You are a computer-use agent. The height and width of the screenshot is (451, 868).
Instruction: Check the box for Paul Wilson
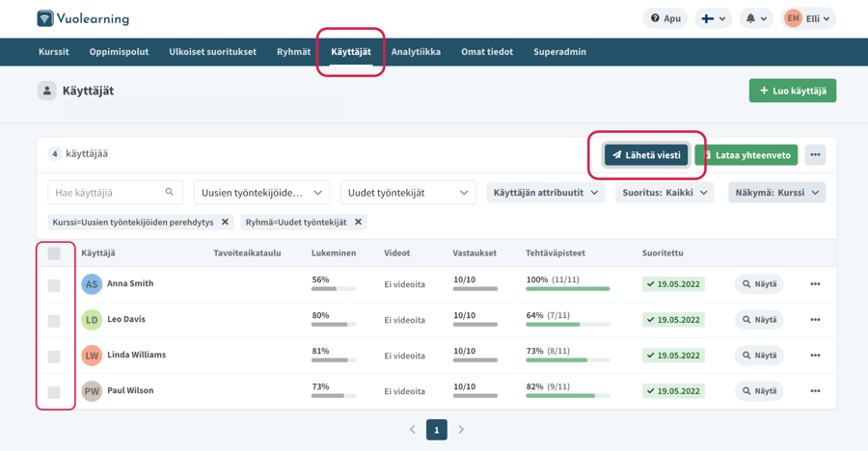pyautogui.click(x=54, y=392)
